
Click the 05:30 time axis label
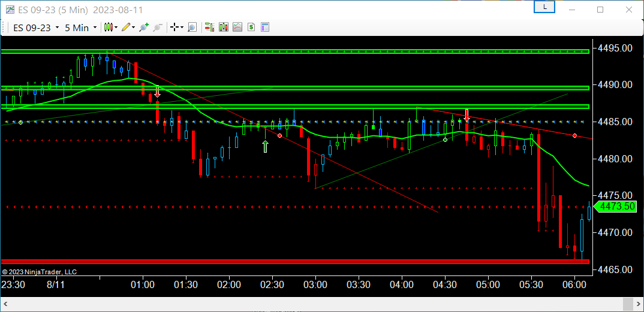tap(531, 284)
